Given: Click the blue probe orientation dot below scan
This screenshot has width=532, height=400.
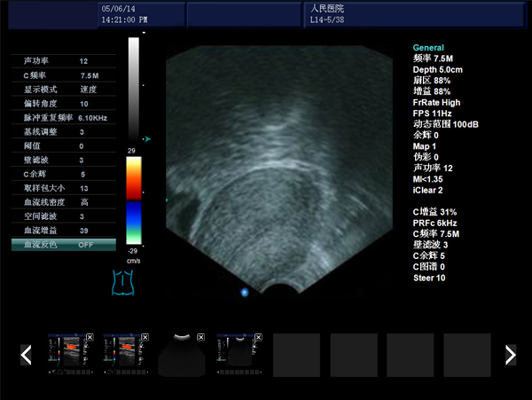Looking at the screenshot, I should pyautogui.click(x=244, y=291).
